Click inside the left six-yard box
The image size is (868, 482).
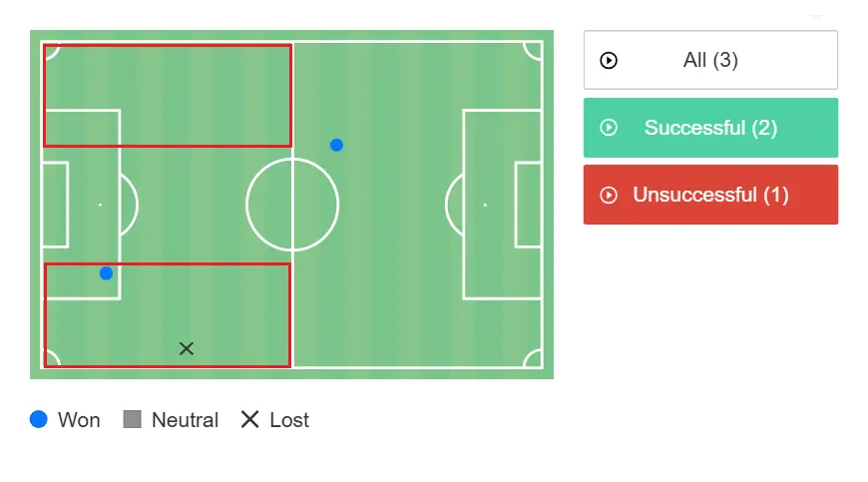pyautogui.click(x=56, y=205)
